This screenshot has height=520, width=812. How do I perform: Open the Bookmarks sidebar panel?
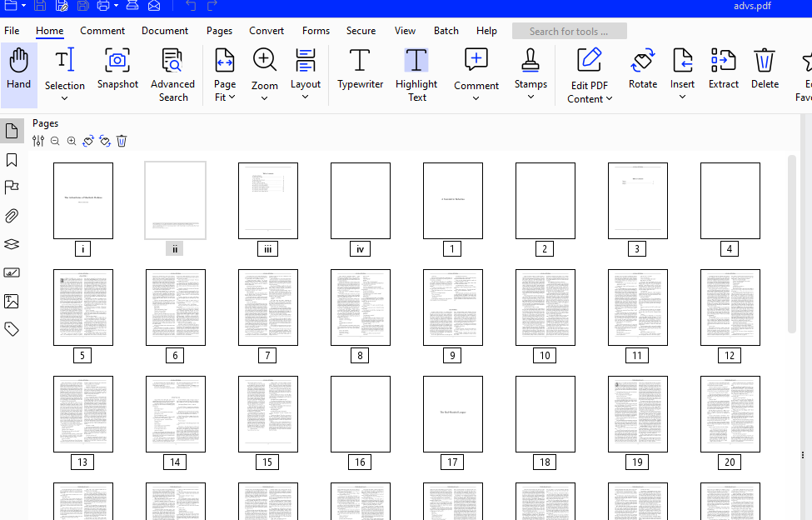coord(12,159)
